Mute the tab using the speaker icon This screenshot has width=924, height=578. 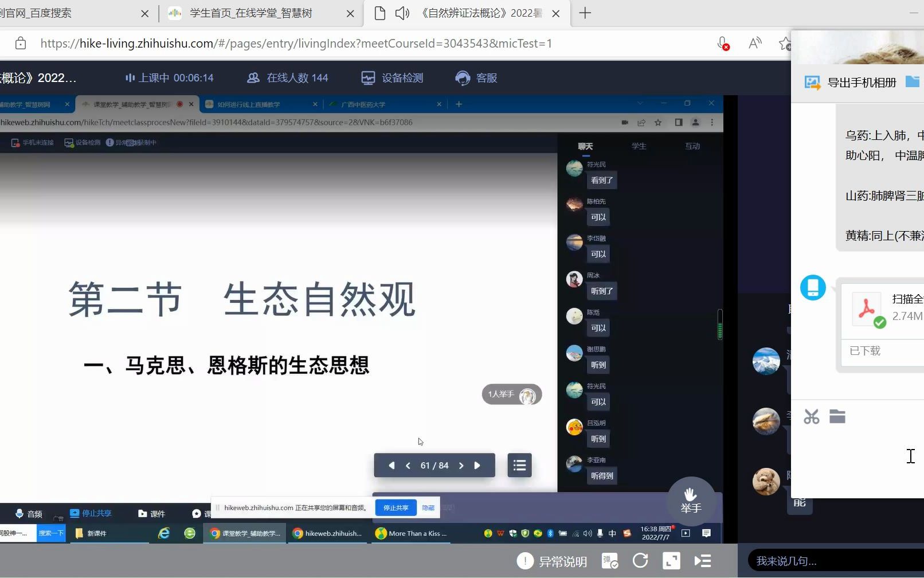pos(402,13)
